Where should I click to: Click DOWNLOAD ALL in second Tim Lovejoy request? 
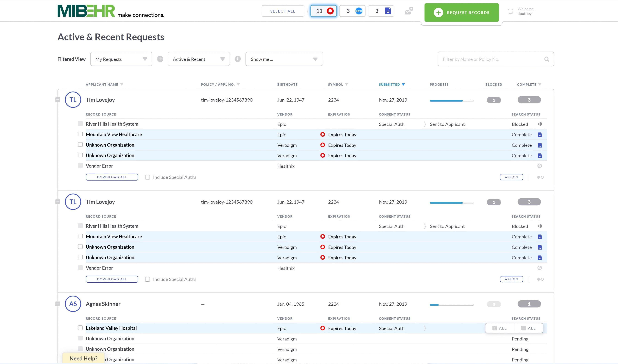(x=112, y=279)
